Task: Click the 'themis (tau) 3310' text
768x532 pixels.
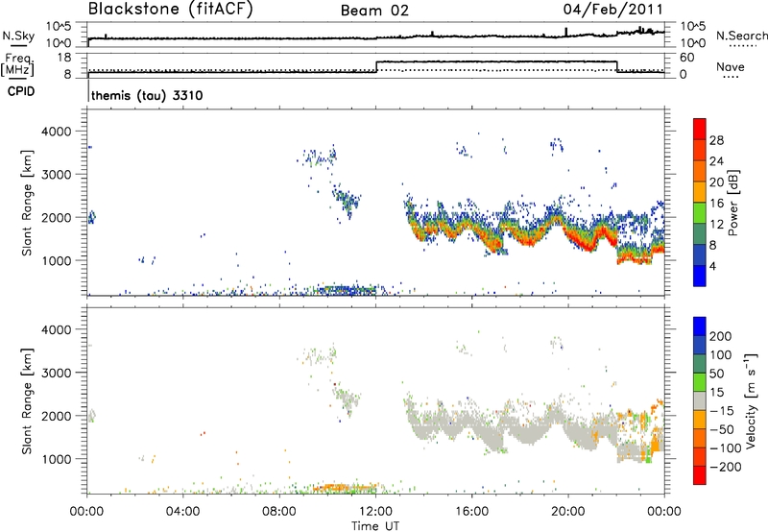Action: pyautogui.click(x=147, y=95)
